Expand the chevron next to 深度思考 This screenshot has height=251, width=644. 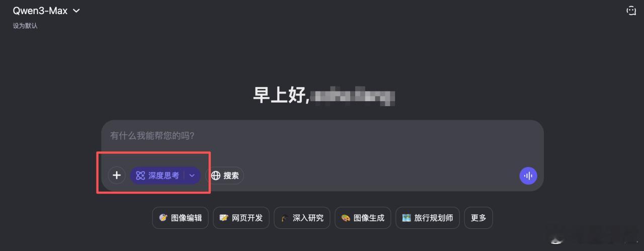tap(192, 176)
